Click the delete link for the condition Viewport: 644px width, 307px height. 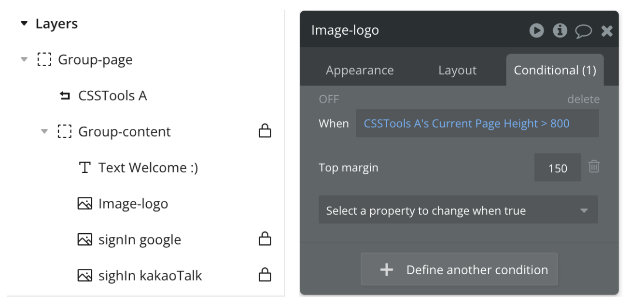pos(583,99)
